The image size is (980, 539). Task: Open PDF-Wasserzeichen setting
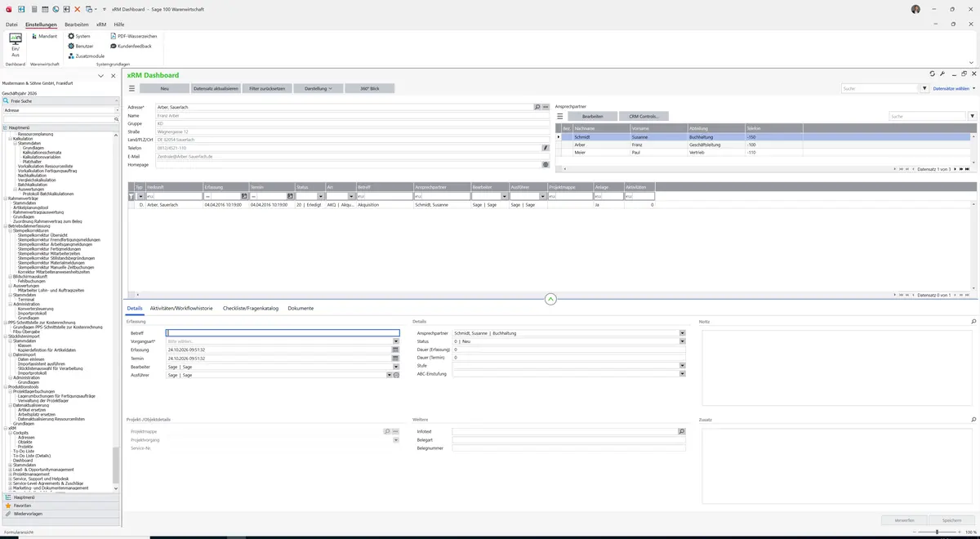pyautogui.click(x=132, y=36)
